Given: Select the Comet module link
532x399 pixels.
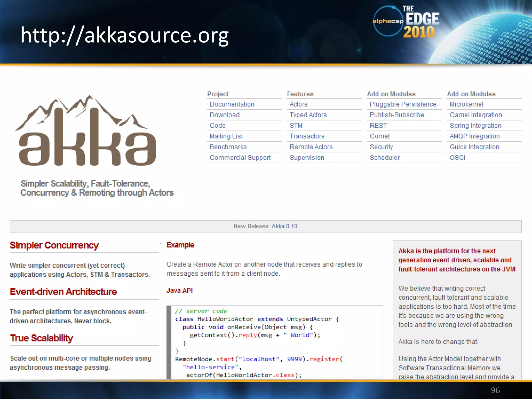Looking at the screenshot, I should (x=380, y=136).
